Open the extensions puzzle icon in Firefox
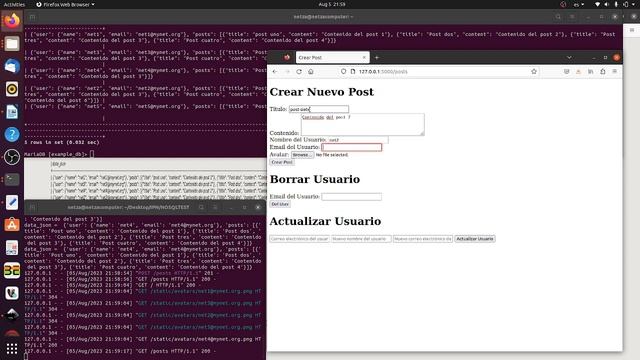Image resolution: width=640 pixels, height=360 pixels. tap(602, 71)
